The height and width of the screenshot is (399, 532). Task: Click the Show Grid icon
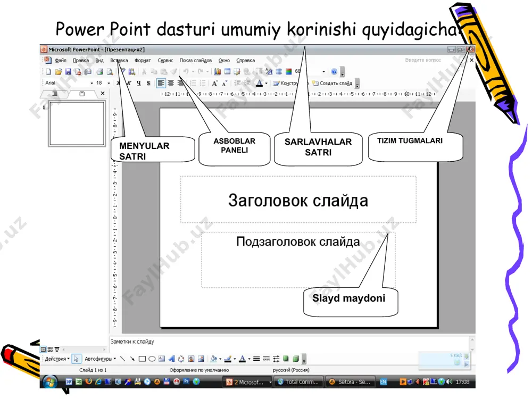pyautogui.click(x=279, y=72)
